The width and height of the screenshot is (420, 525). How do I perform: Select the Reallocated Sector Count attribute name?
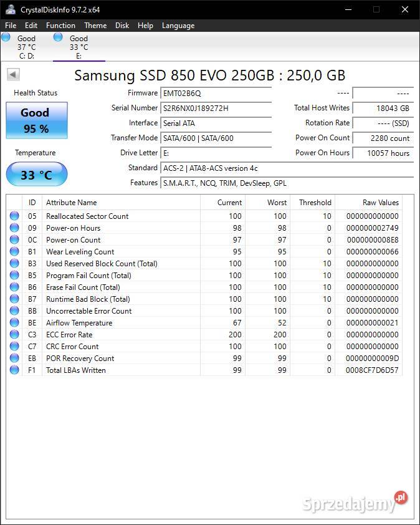87,216
